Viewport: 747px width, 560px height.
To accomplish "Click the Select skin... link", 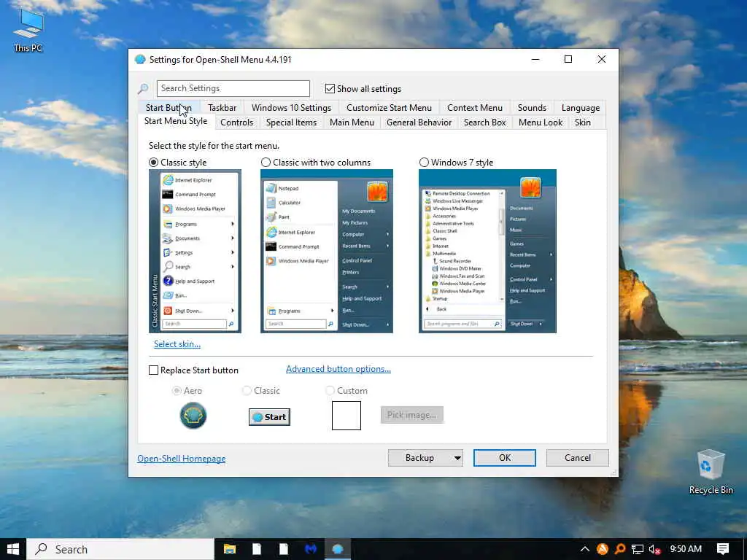I will (177, 344).
